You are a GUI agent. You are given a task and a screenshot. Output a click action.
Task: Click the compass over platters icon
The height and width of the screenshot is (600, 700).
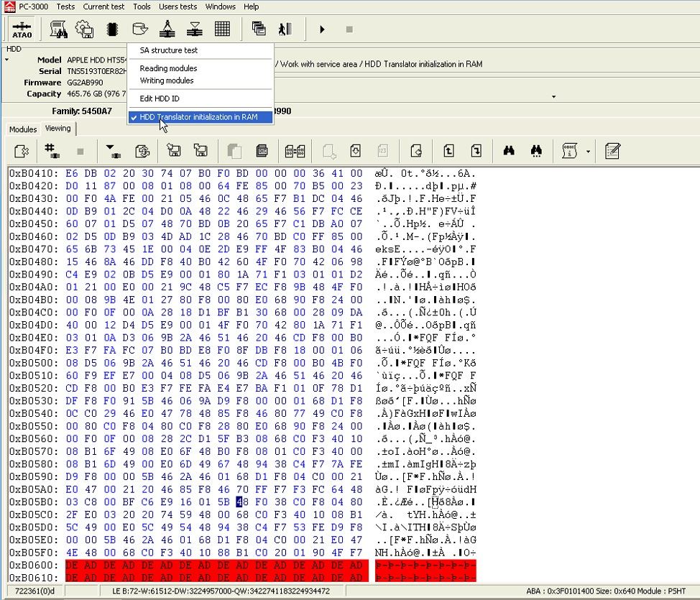click(x=167, y=29)
